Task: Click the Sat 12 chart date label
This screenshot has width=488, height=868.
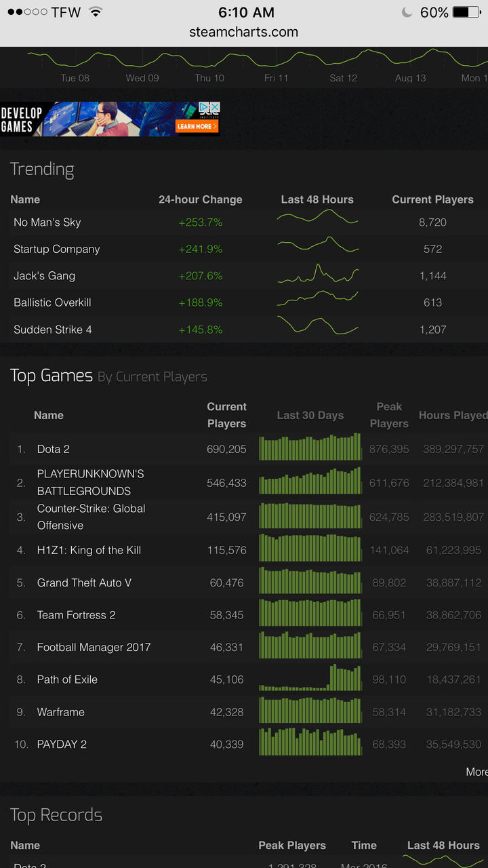Action: [344, 78]
